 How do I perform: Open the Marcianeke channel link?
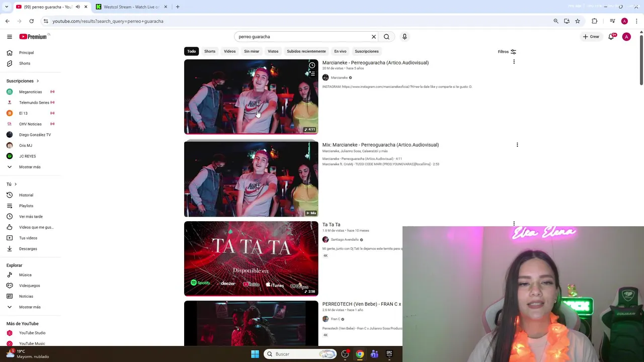(339, 77)
